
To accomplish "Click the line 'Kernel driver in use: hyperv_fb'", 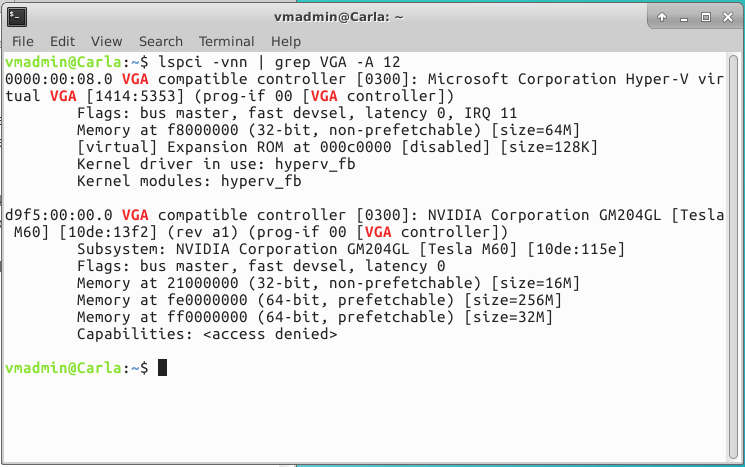I will [x=216, y=164].
